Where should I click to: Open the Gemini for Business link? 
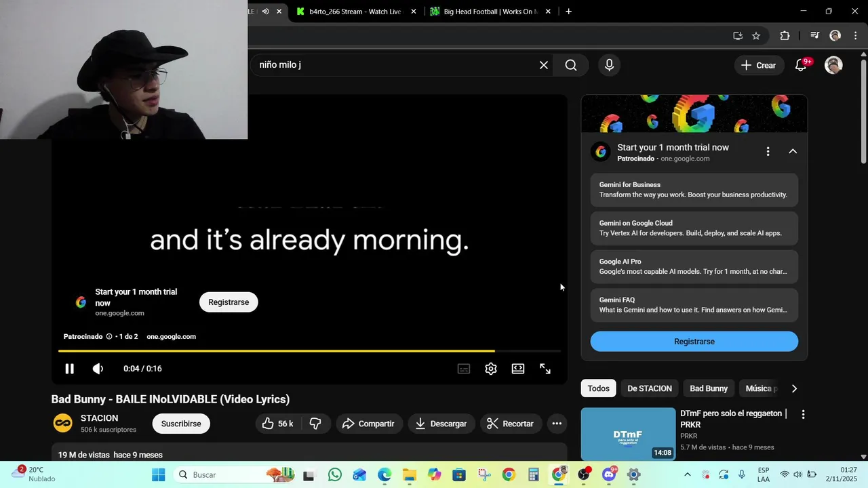point(694,190)
